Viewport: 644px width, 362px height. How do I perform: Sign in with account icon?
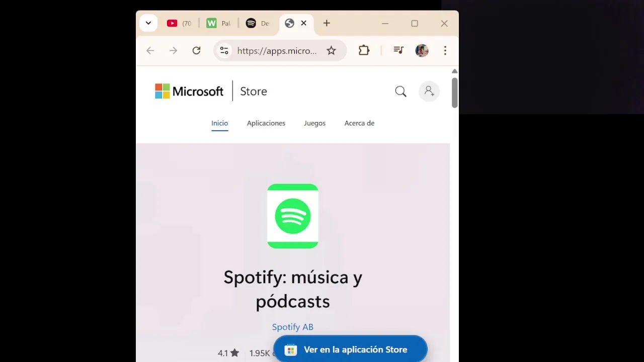[429, 92]
